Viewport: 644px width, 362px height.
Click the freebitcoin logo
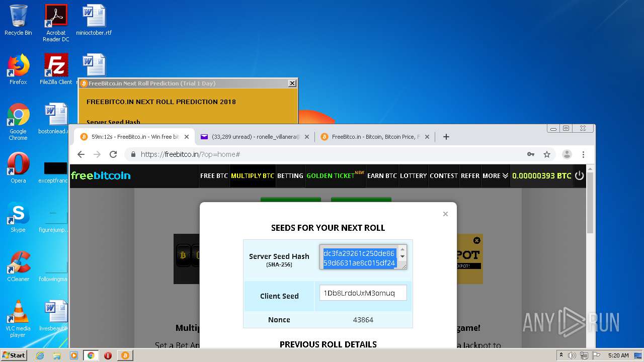pos(101,175)
